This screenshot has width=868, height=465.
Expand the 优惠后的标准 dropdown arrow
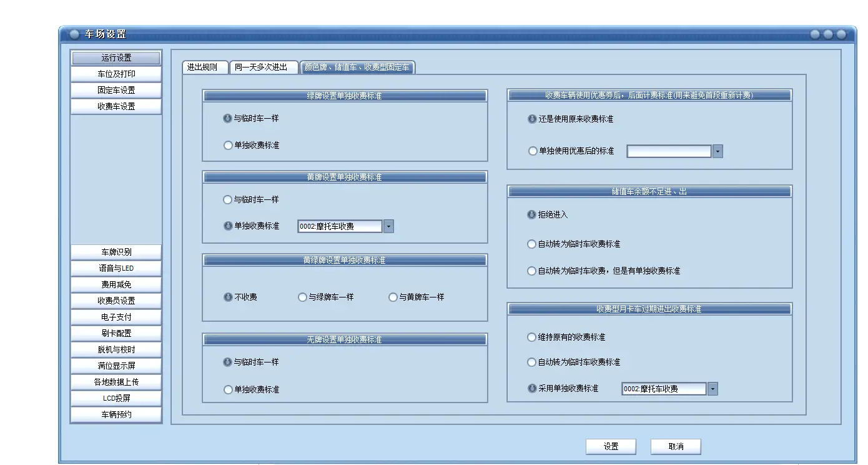718,151
